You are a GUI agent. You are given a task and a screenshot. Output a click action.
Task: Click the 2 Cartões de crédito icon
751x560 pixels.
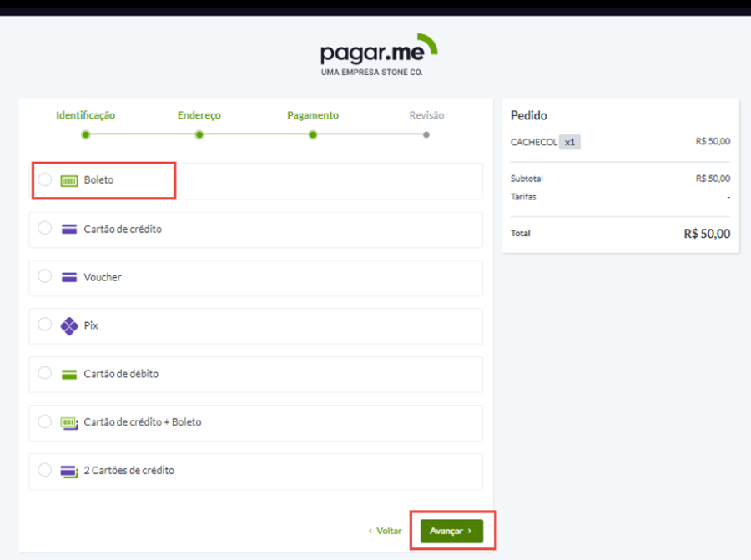[x=69, y=471]
